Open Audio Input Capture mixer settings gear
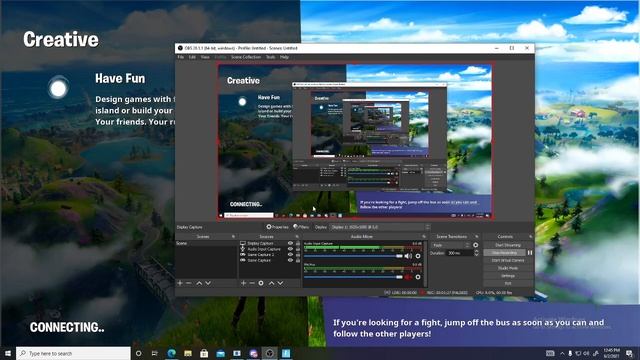 click(x=418, y=256)
